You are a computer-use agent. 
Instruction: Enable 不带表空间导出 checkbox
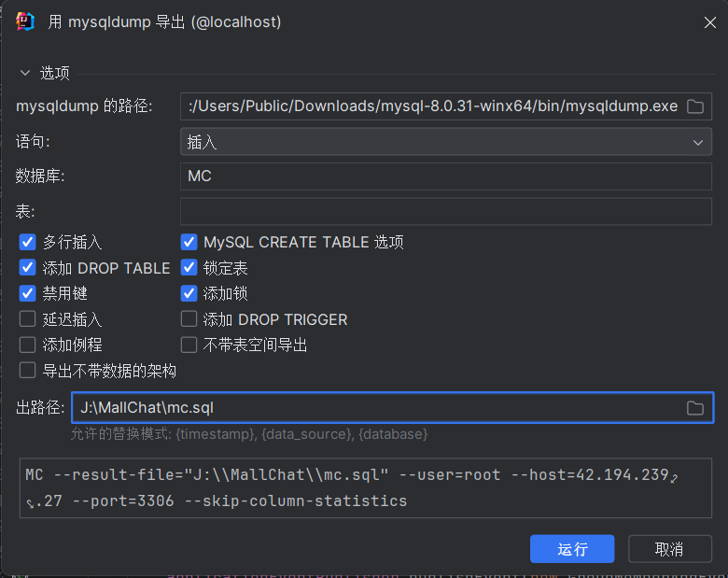point(189,345)
